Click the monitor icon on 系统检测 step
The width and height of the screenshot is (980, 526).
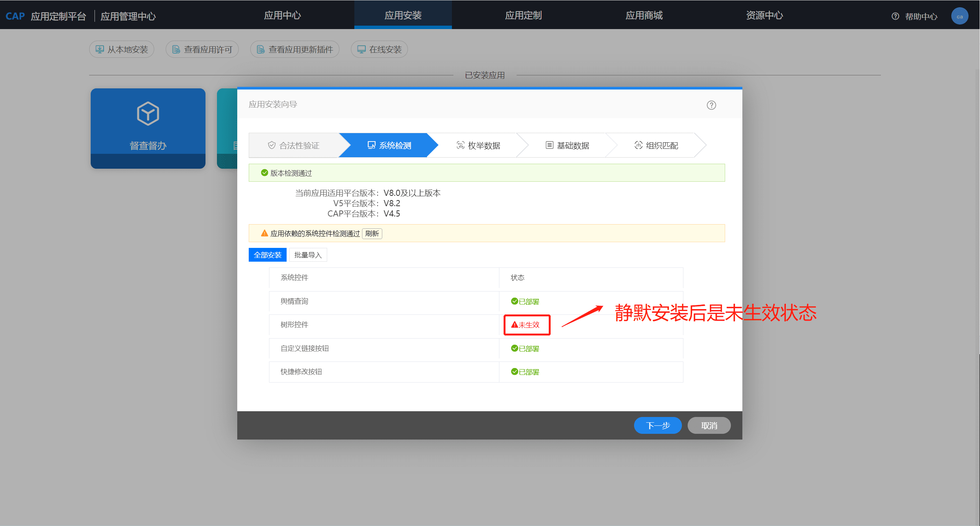click(372, 145)
